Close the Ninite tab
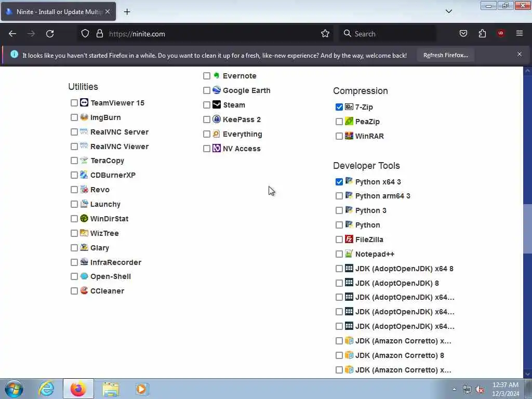The height and width of the screenshot is (399, 532). (x=108, y=11)
